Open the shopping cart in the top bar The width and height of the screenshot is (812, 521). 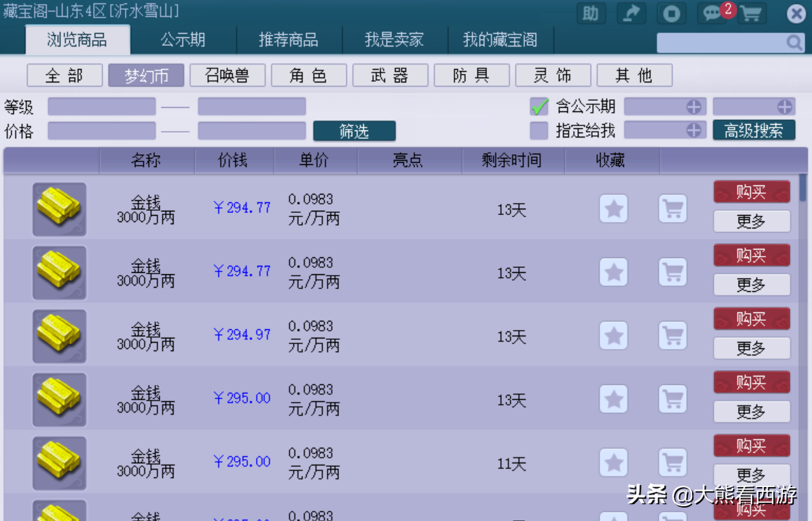(x=753, y=13)
